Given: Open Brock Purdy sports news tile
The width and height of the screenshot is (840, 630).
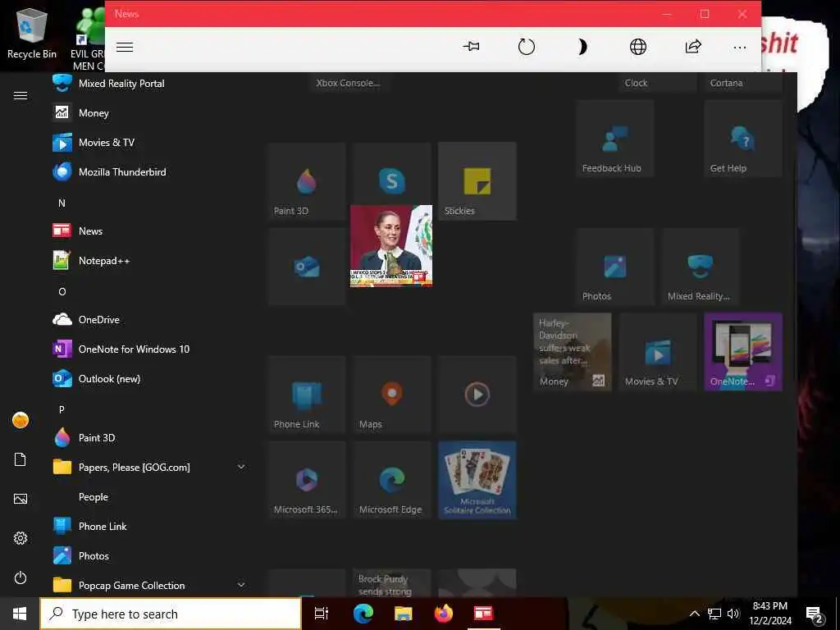Looking at the screenshot, I should pyautogui.click(x=391, y=583).
